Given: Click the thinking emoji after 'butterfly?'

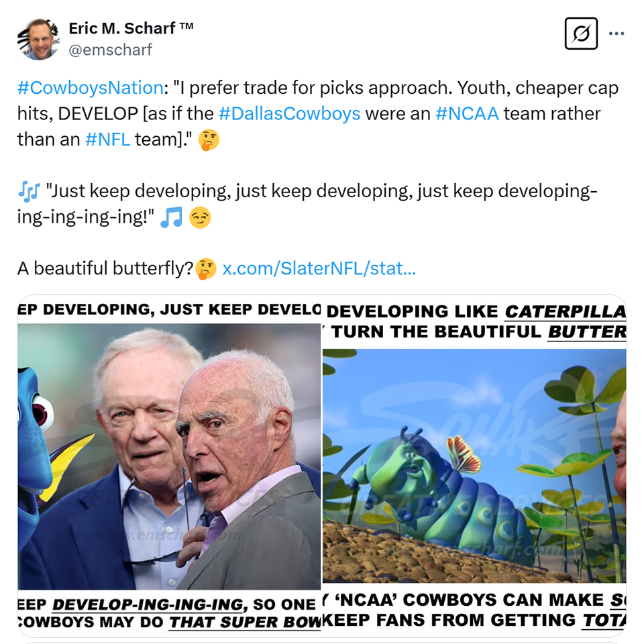Looking at the screenshot, I should point(206,269).
